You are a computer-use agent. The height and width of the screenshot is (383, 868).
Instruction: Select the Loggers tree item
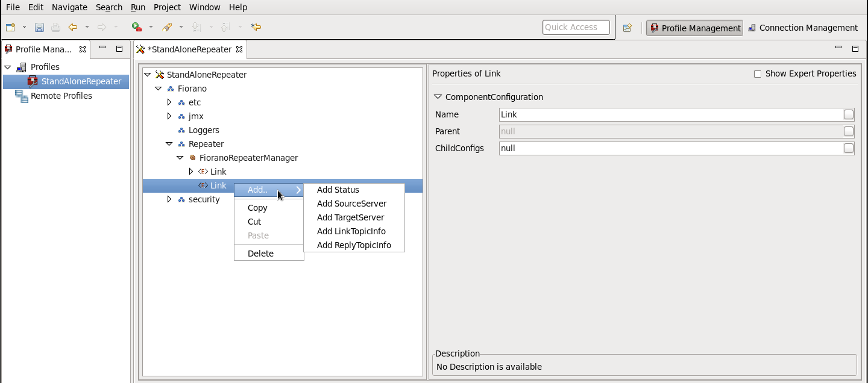tap(204, 130)
